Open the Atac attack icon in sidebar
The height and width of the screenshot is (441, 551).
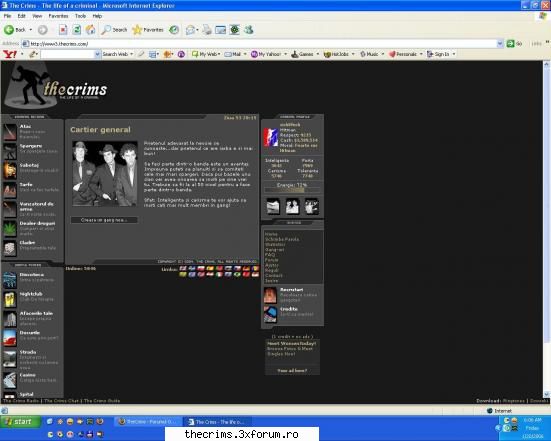click(x=10, y=132)
